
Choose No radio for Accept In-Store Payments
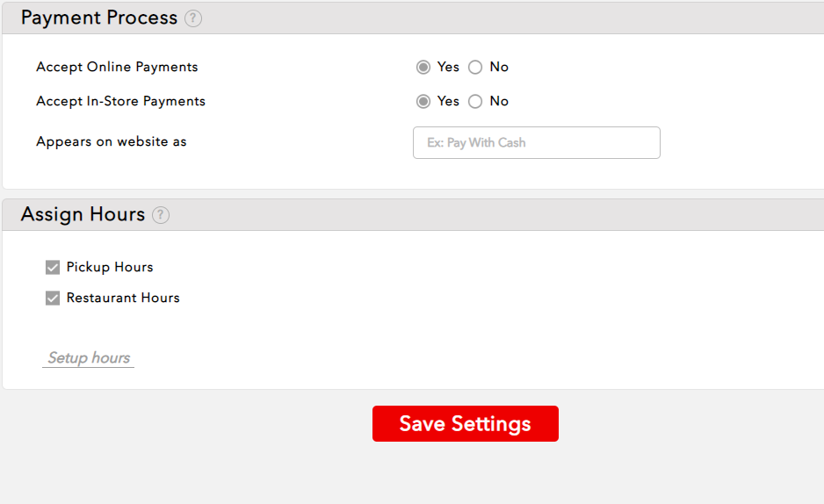pos(475,102)
